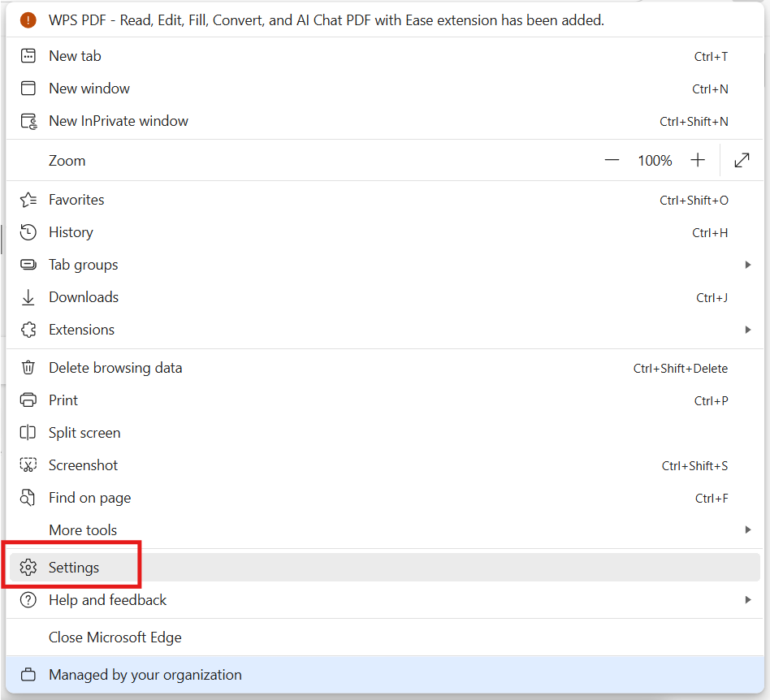
Task: Click the History clock icon
Action: pos(28,232)
